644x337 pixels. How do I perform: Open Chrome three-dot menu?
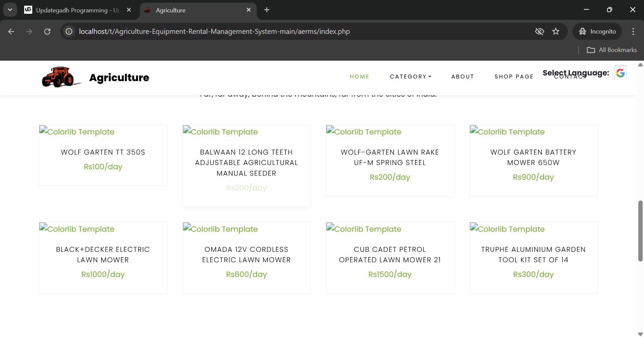point(633,32)
